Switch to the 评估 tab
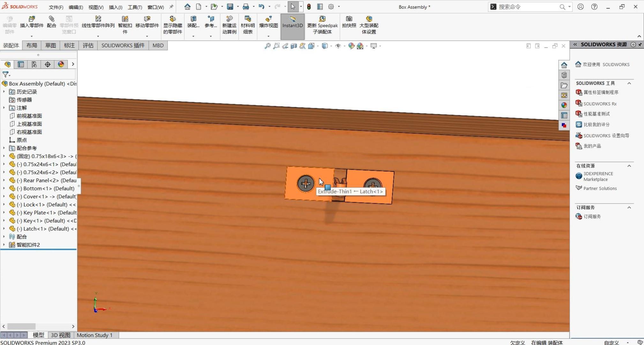644x345 pixels. pos(88,45)
